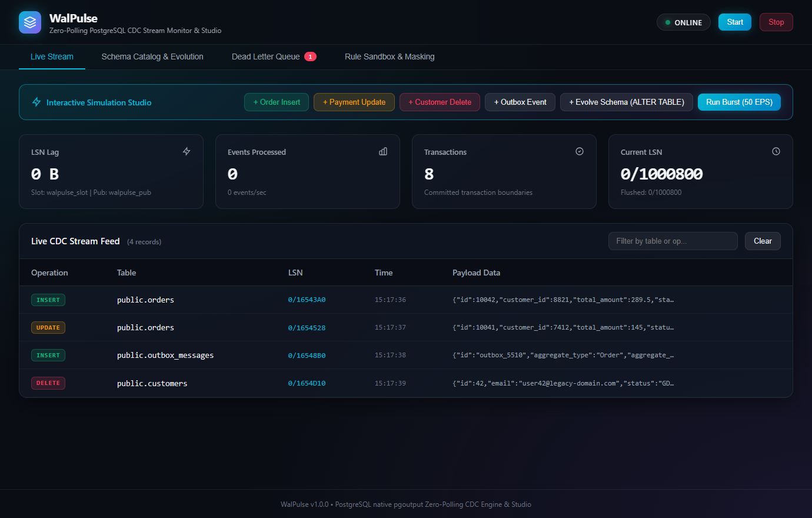The height and width of the screenshot is (518, 812).
Task: Simulate a Payment Update event
Action: [x=354, y=102]
